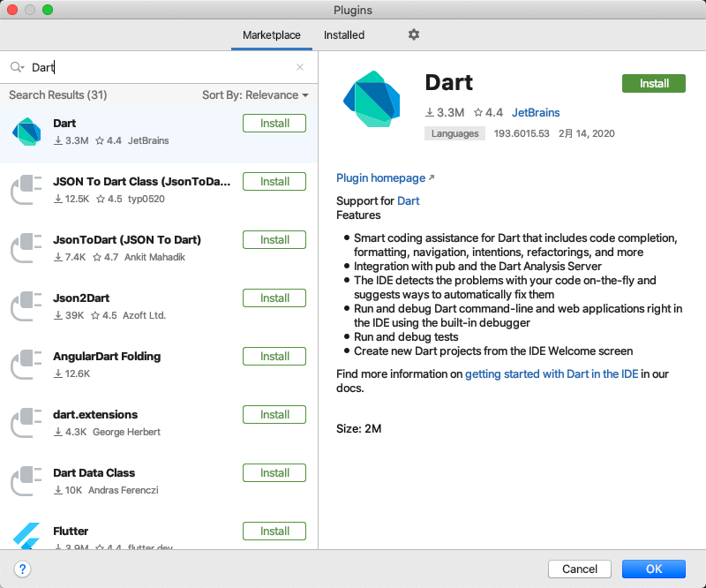Viewport: 706px width, 588px height.
Task: Install AngularDart Folding plugin
Action: tap(274, 356)
